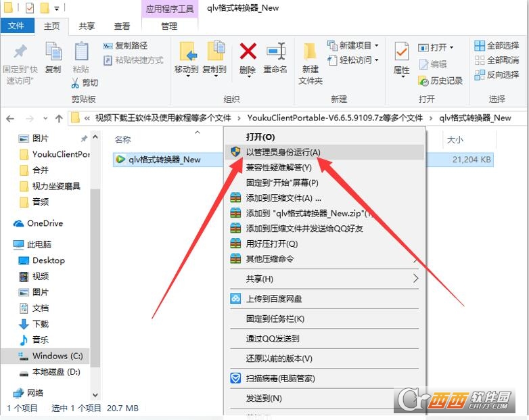Click 复制路径 in clipboard group

point(125,45)
